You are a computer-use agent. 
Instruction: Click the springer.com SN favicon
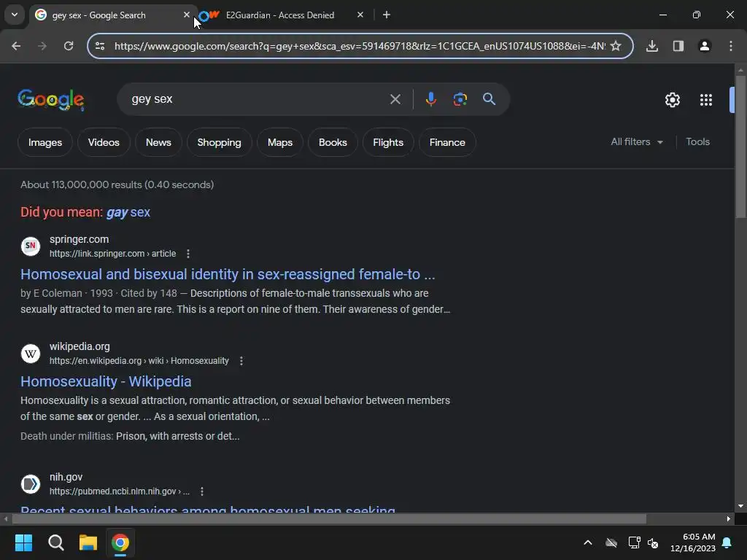tap(31, 246)
